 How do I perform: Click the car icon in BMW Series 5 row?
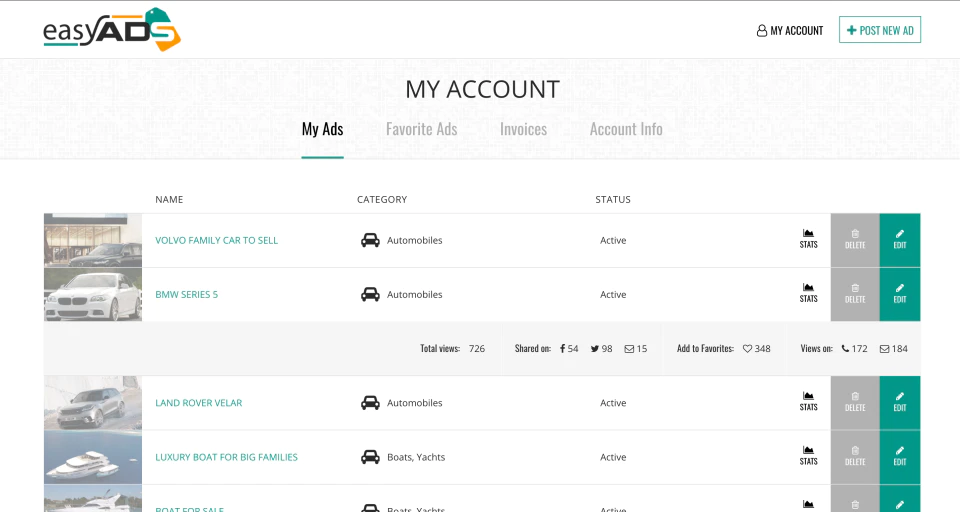point(370,295)
